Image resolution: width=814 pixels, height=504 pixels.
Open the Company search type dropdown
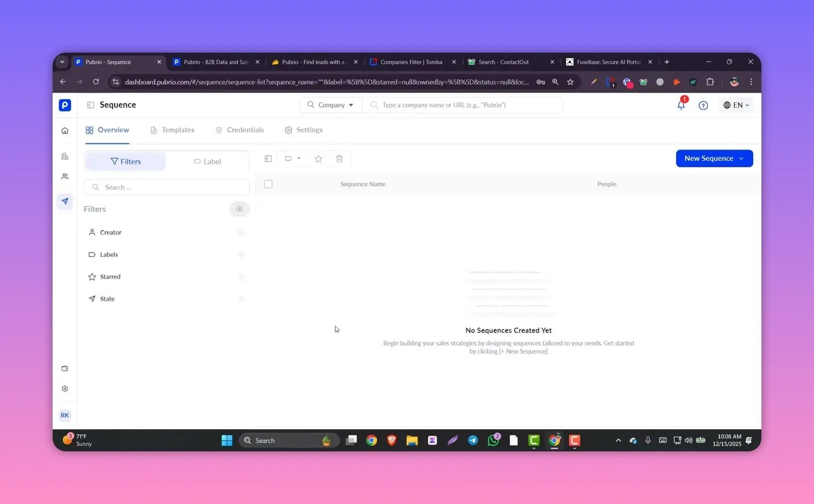pyautogui.click(x=331, y=105)
